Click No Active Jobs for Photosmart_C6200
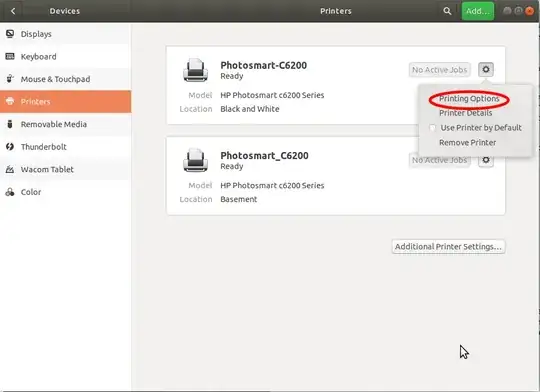This screenshot has height=392, width=540. [x=439, y=161]
